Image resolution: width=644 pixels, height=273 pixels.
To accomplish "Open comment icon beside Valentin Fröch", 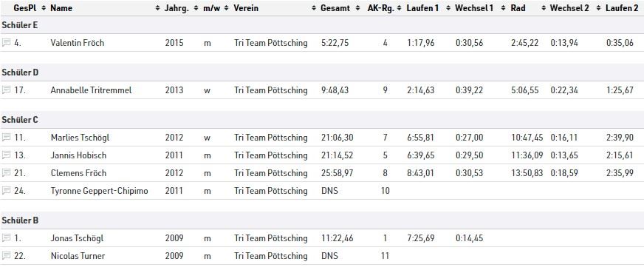I will [x=6, y=42].
